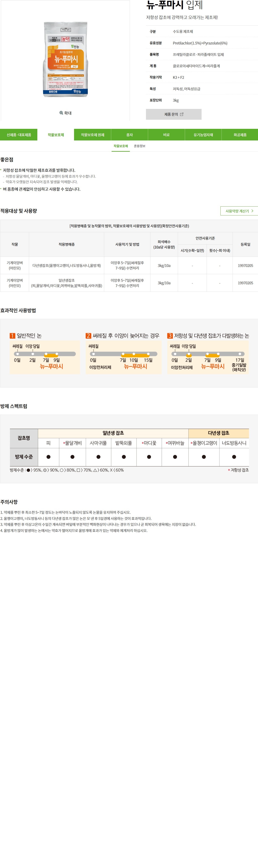This screenshot has height=868, width=258.
Task: Select the Pretilachlor(1.5%)+Pyrazolate(6%) ingredient text
Action: tap(200, 43)
